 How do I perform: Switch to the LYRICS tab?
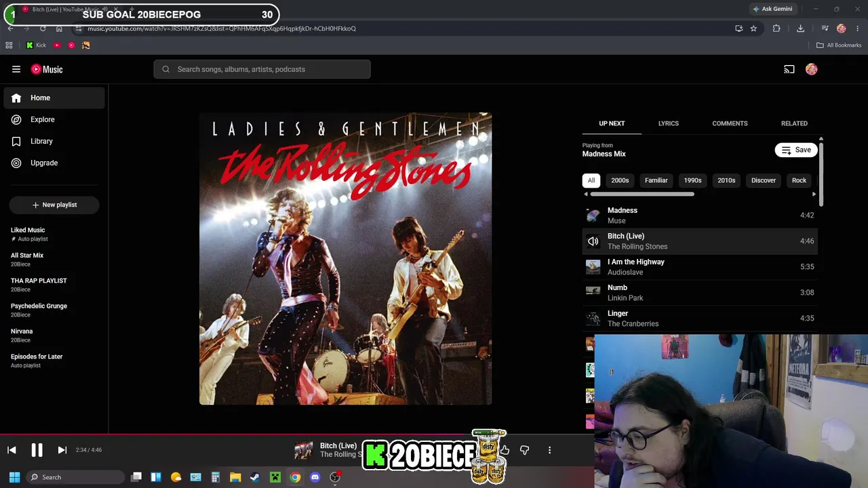click(x=669, y=123)
